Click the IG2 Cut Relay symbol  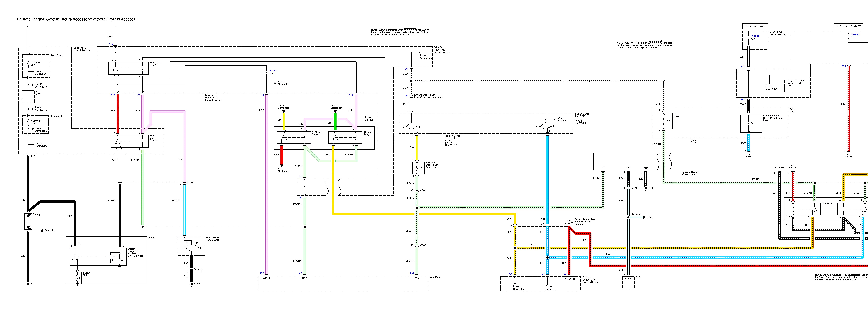tap(345, 138)
